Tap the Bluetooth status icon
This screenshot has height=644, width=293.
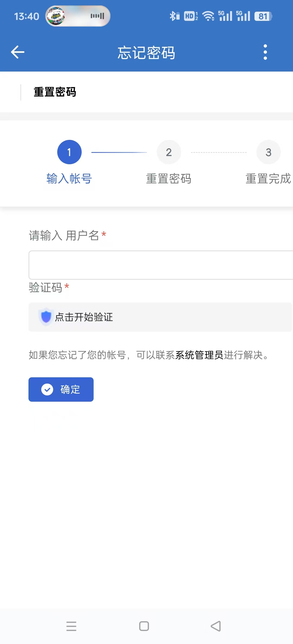[174, 16]
